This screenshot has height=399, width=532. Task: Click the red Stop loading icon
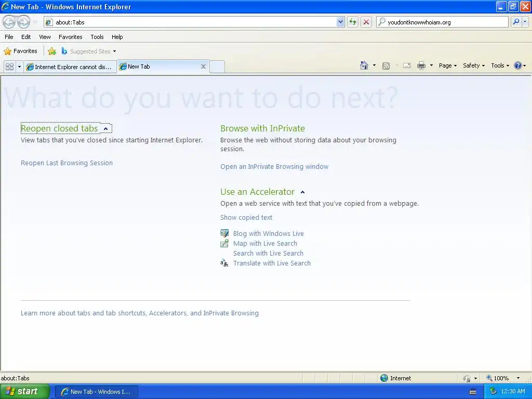(x=366, y=22)
